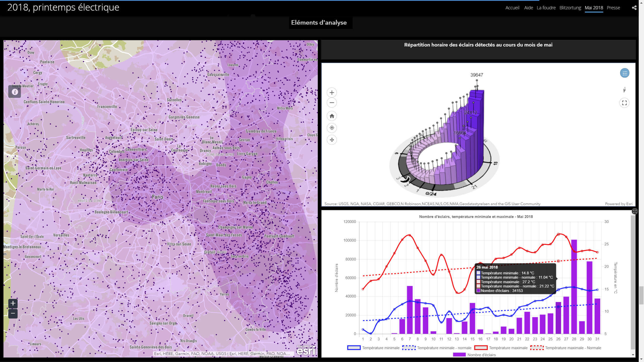Zoom in on the Paris map
644x362 pixels.
pos(13,303)
